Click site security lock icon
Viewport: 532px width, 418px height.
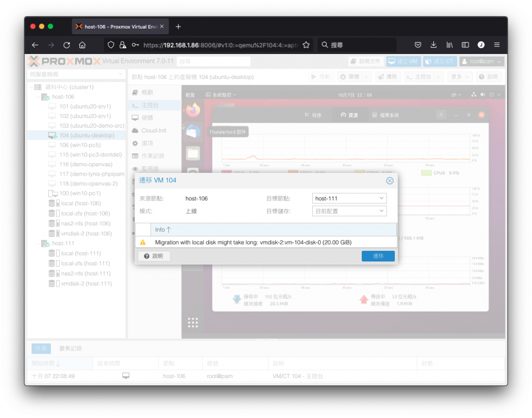click(x=123, y=45)
